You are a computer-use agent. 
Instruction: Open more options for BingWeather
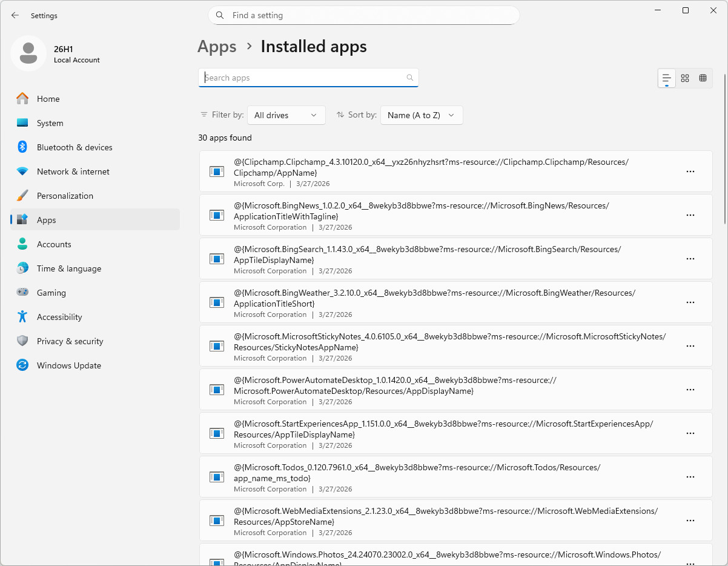(x=690, y=302)
